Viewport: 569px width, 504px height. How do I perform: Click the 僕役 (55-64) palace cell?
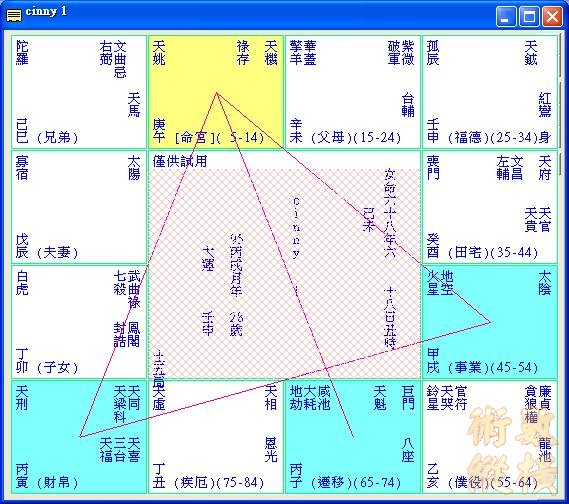pyautogui.click(x=490, y=437)
